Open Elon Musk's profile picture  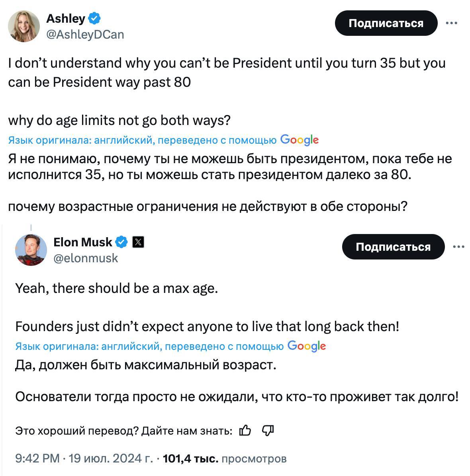tap(31, 250)
